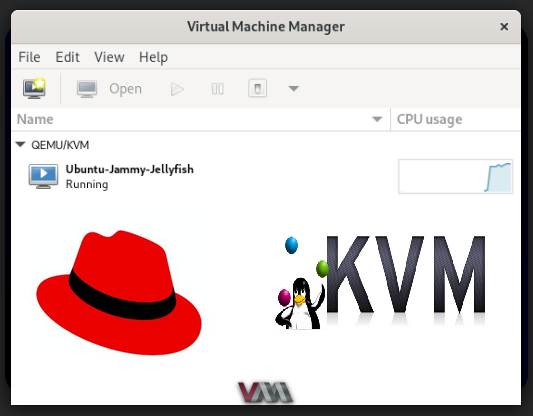Shut down the VM with the power button
Viewport: 533px width, 416px height.
click(257, 89)
